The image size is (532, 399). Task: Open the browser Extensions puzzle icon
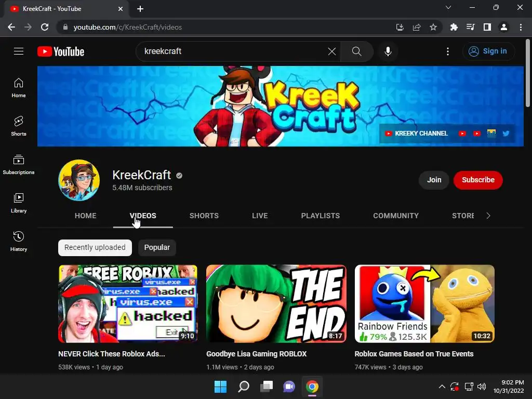point(454,27)
